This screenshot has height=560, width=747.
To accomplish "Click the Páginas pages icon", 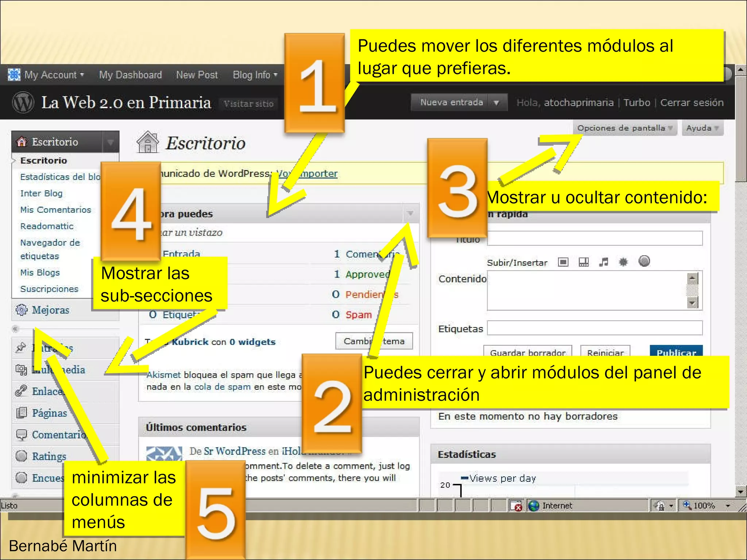I will point(22,413).
